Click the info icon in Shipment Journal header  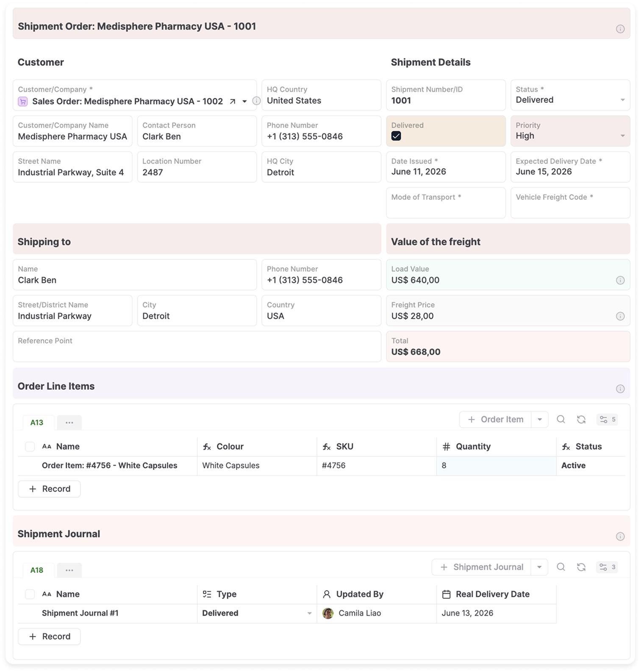[620, 536]
